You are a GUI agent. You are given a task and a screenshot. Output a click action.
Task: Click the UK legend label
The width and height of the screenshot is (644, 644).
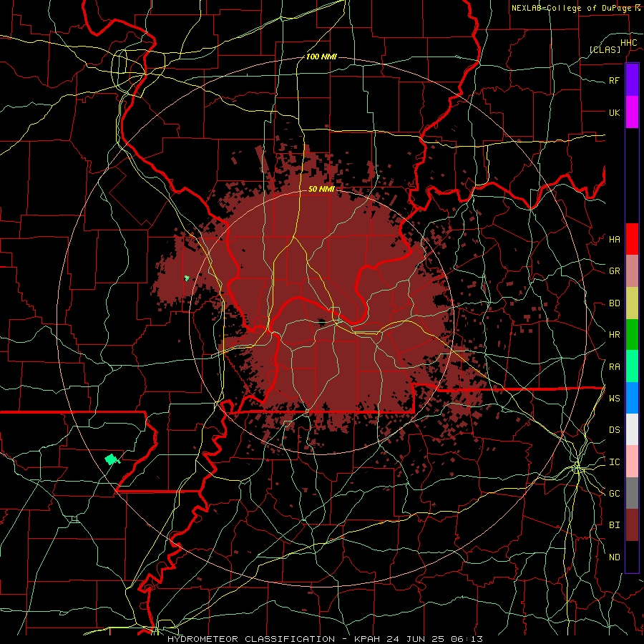pyautogui.click(x=614, y=112)
